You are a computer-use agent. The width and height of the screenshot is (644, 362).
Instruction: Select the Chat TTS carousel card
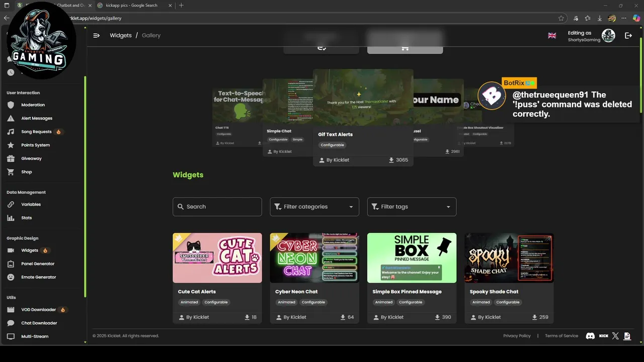coord(236,118)
